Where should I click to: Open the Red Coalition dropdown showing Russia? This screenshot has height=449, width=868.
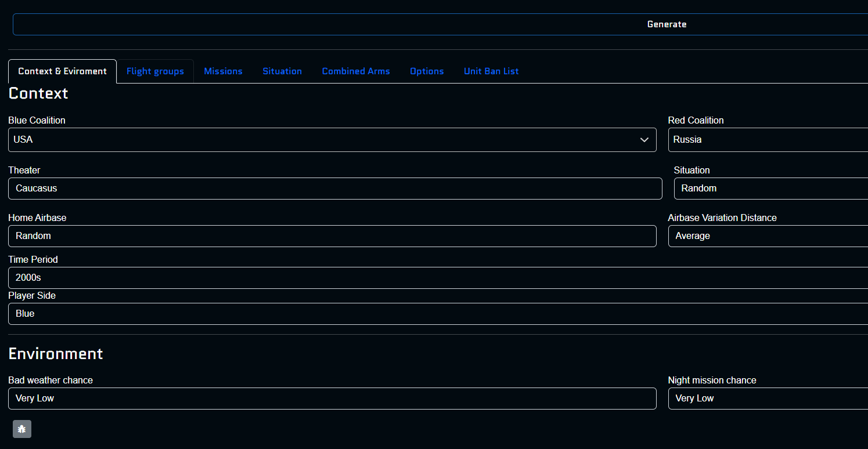click(768, 140)
